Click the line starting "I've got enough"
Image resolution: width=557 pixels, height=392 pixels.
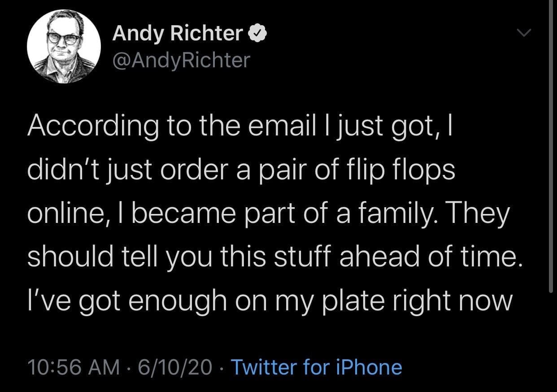[x=270, y=301]
